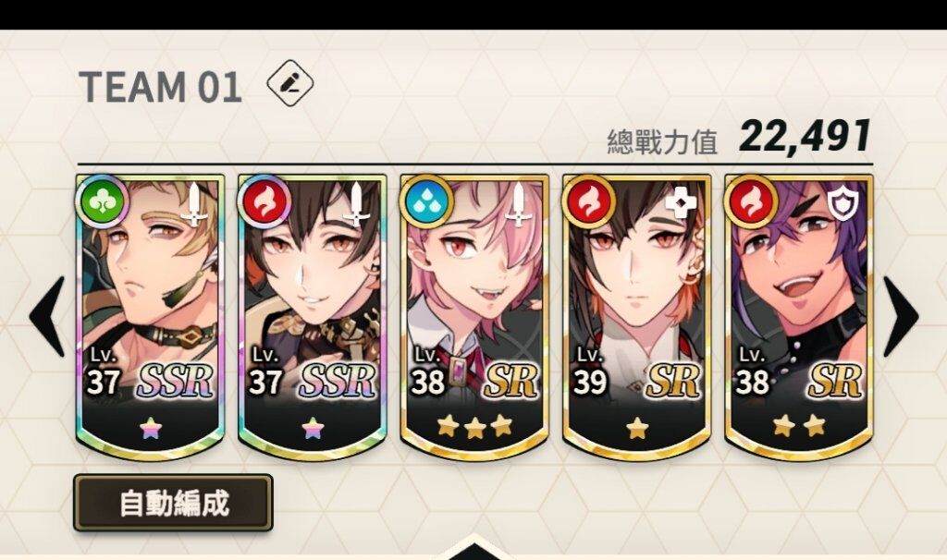Expand the bottom panel upward arrow
This screenshot has height=560, width=947.
pos(474,548)
